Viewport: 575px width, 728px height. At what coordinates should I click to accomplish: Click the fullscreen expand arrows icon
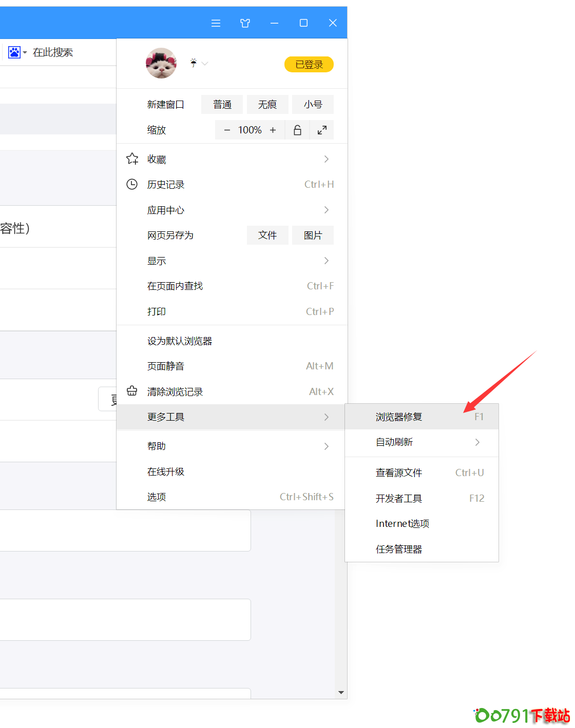point(322,130)
